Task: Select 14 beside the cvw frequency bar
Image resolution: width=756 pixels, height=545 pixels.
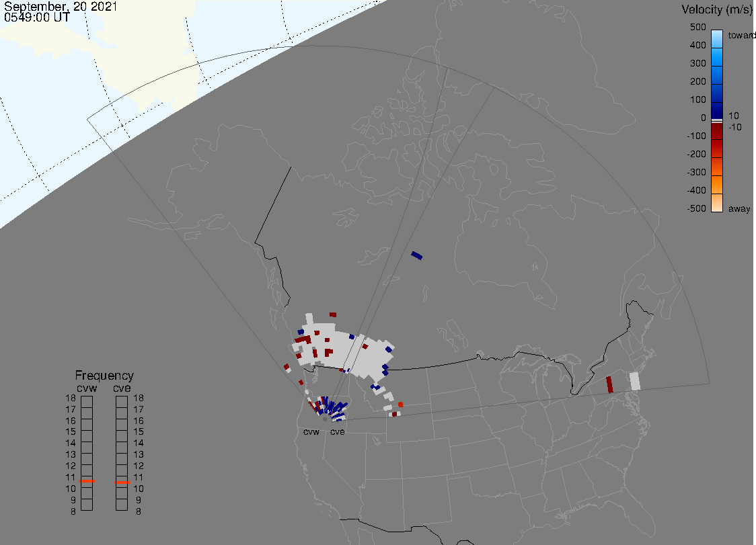Action: click(x=71, y=444)
